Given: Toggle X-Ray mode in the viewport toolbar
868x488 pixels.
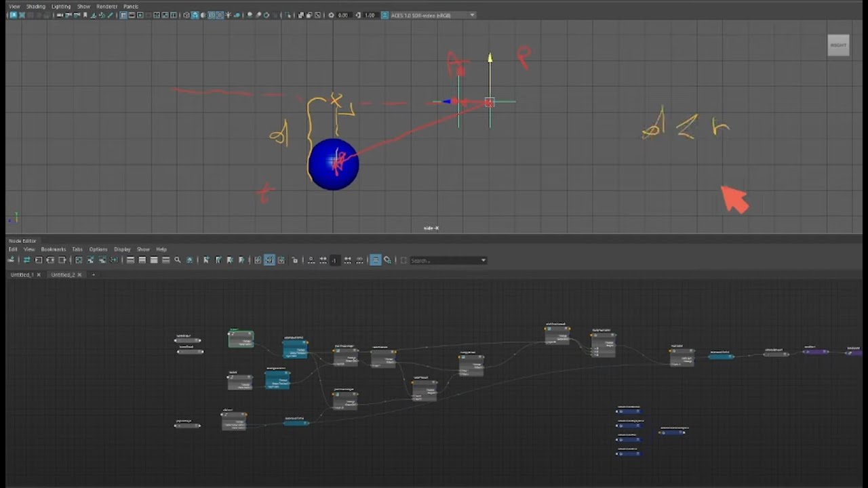Looking at the screenshot, I should tap(301, 15).
